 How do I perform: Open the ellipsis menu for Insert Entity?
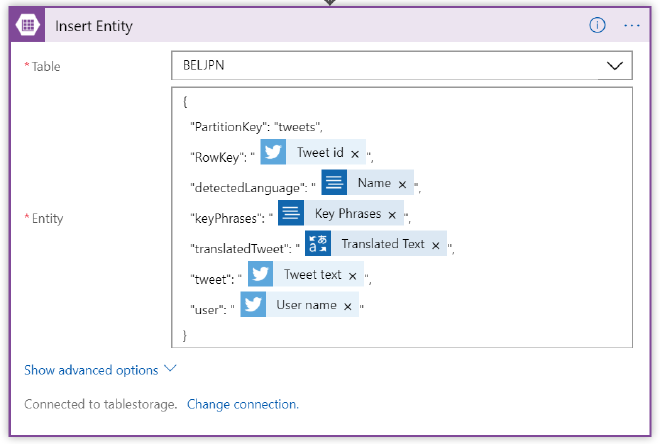631,26
